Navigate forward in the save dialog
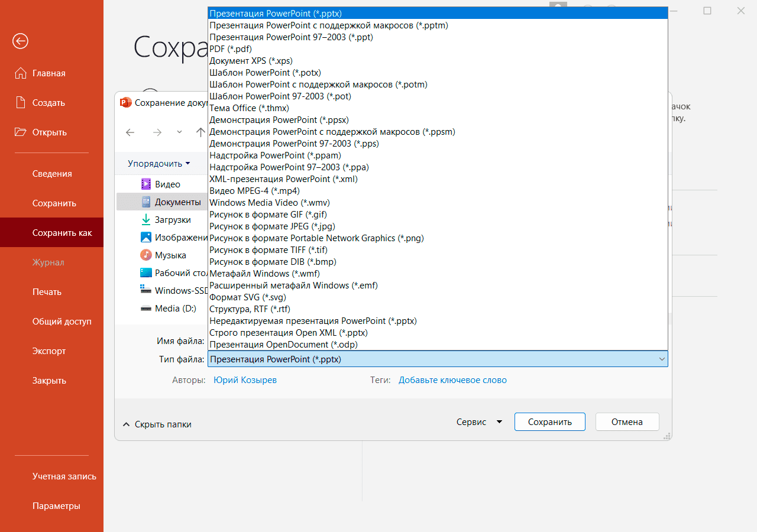Viewport: 757px width, 532px height. (157, 132)
